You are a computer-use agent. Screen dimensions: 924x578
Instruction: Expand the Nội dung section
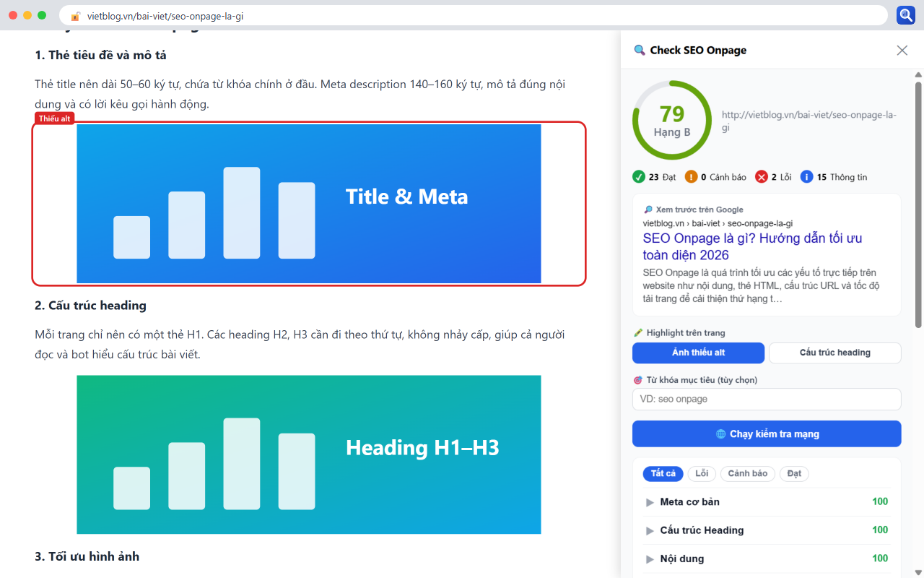(x=767, y=558)
